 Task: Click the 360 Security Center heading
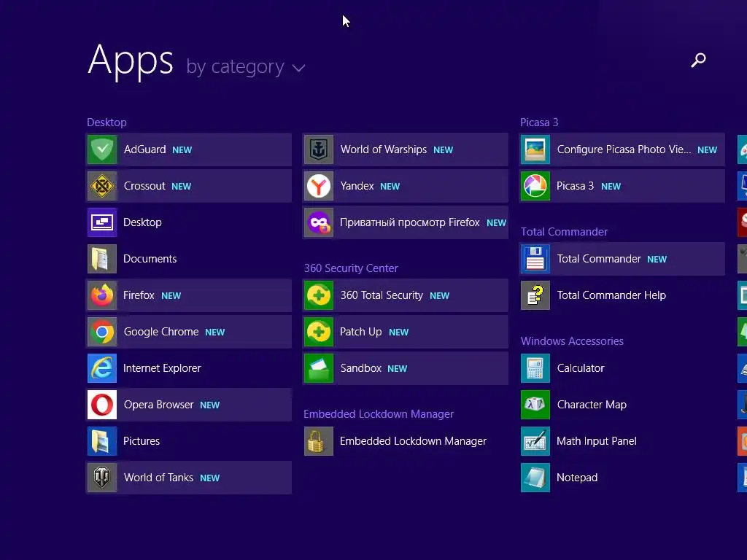[351, 268]
